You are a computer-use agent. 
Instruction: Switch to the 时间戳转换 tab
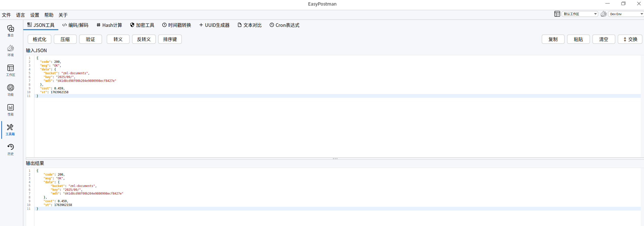click(x=177, y=25)
